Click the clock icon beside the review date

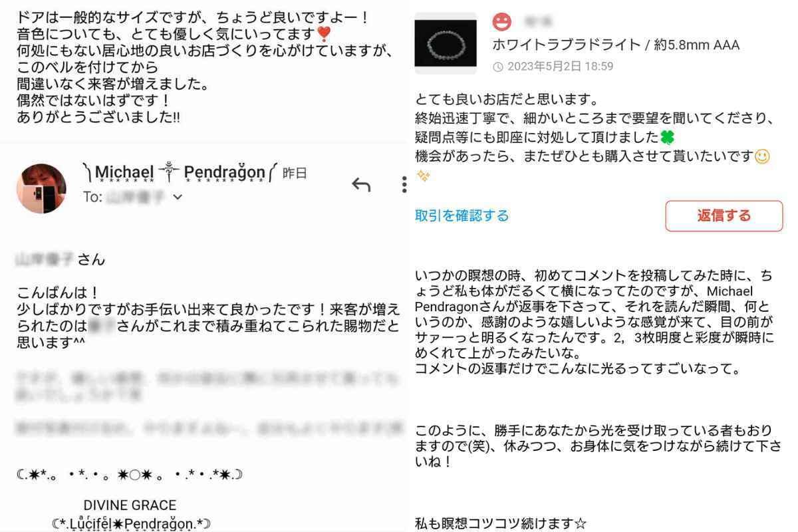[498, 66]
